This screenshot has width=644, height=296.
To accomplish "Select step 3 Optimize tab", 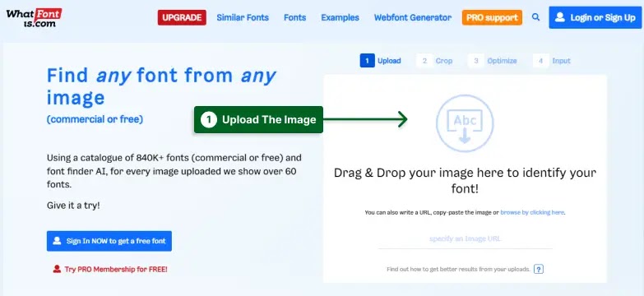I will coord(493,61).
